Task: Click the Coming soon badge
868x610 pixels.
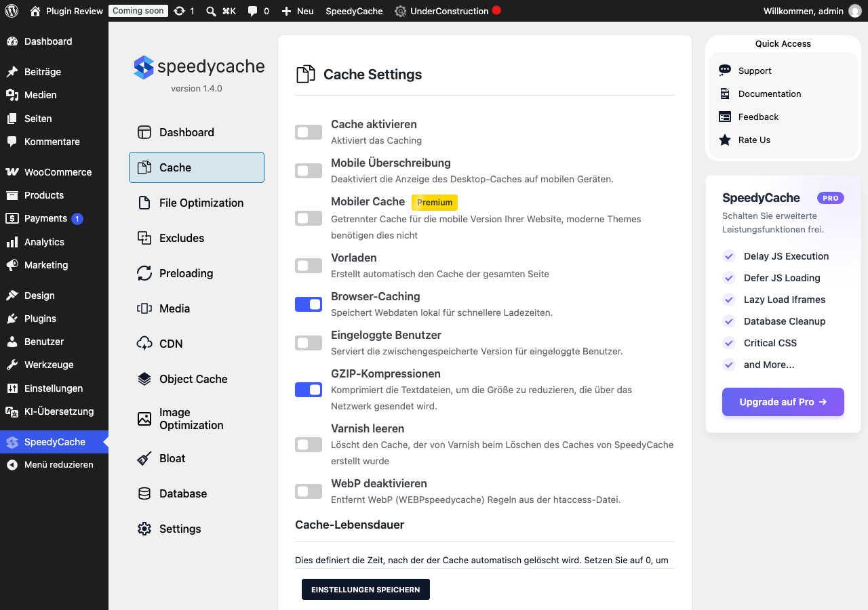Action: (138, 11)
